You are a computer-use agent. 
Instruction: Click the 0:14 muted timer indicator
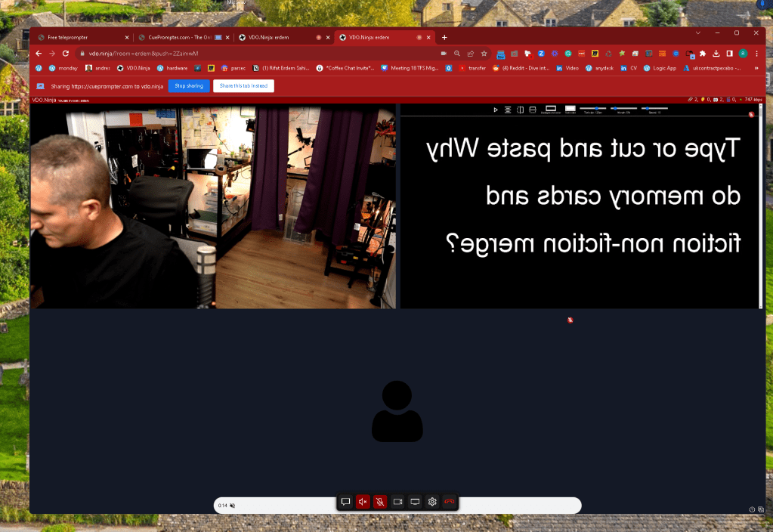[x=227, y=506]
